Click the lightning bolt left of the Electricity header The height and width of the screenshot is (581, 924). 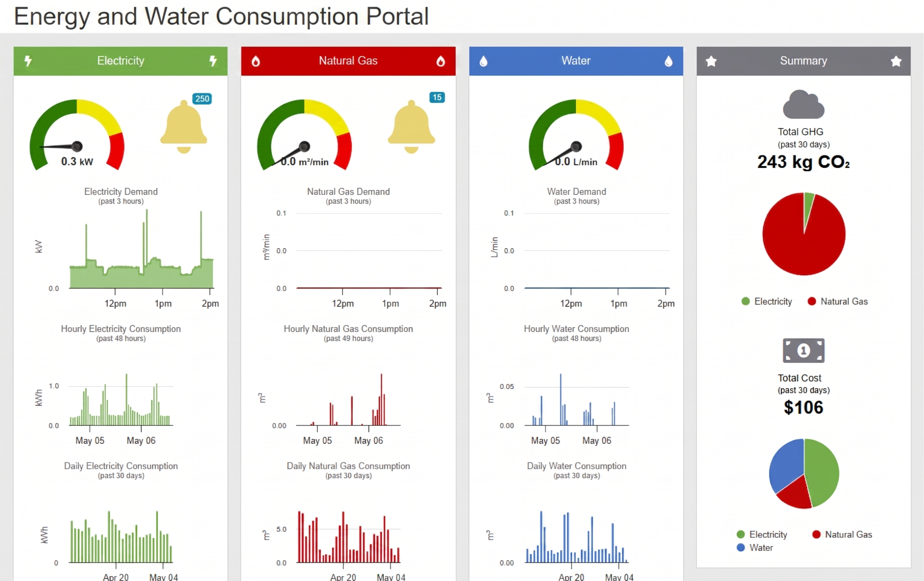click(x=28, y=61)
